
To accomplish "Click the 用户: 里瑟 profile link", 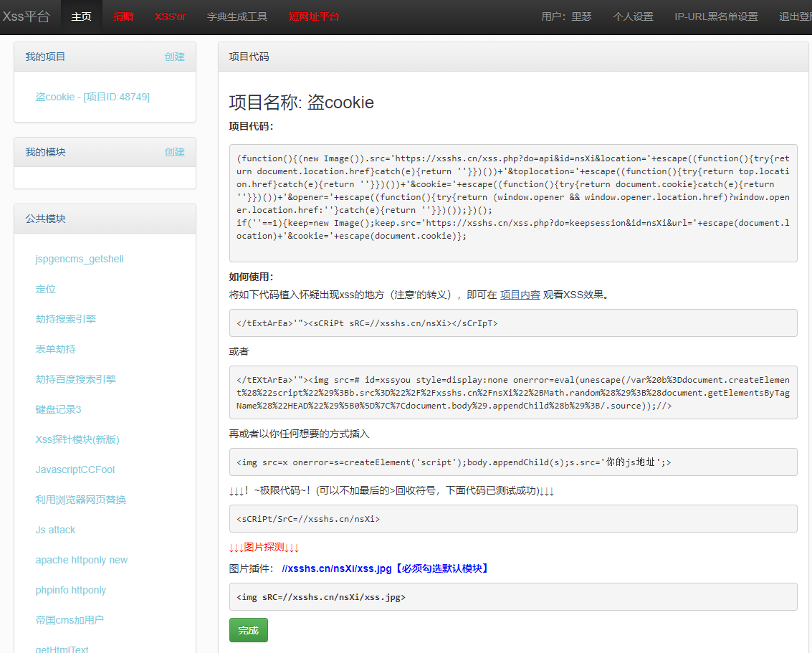I will click(566, 16).
